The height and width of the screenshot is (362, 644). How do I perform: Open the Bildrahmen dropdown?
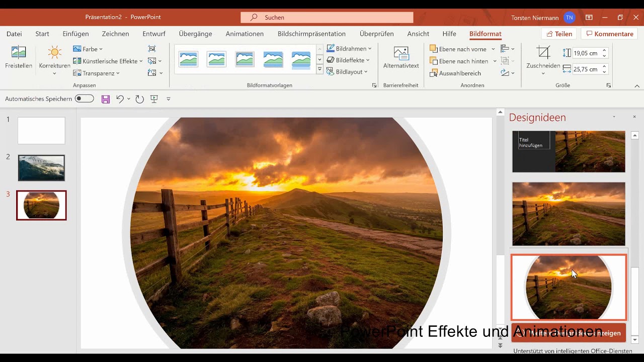pos(349,49)
